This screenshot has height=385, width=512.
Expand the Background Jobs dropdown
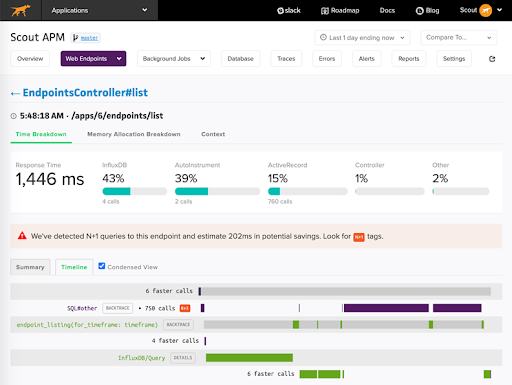coord(174,59)
